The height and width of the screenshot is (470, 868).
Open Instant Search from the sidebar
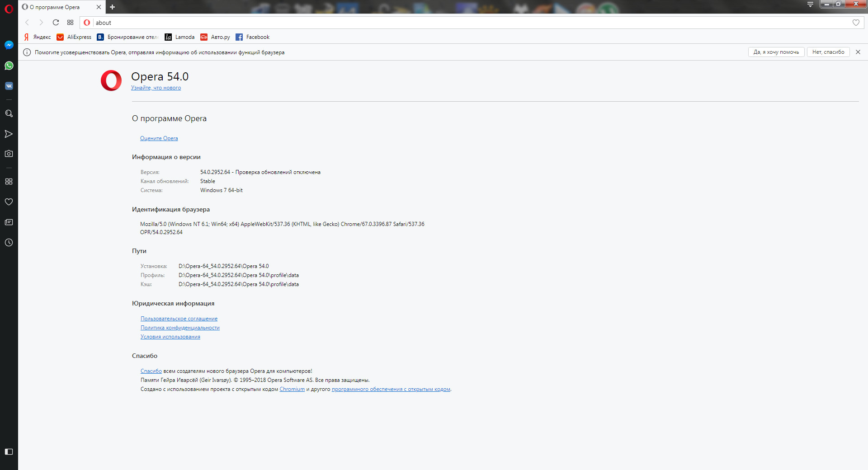[9, 113]
